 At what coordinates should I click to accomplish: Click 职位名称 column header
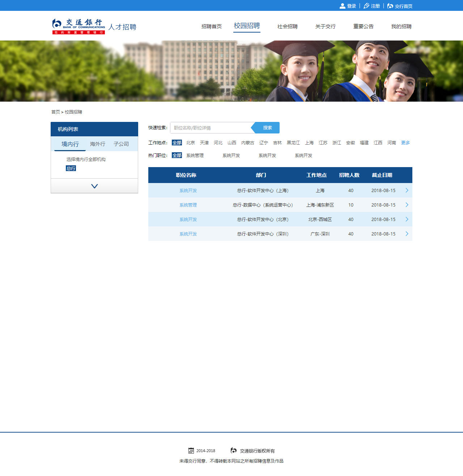pos(186,175)
